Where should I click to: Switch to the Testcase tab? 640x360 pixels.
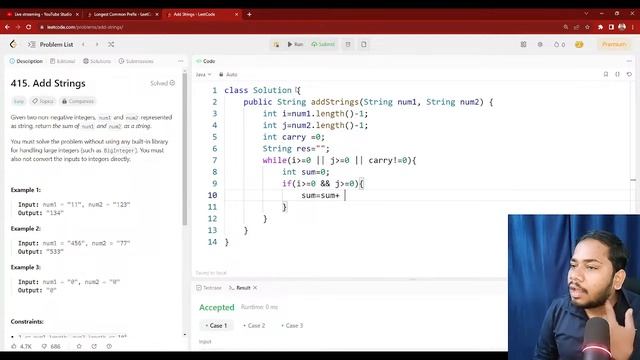[209, 288]
